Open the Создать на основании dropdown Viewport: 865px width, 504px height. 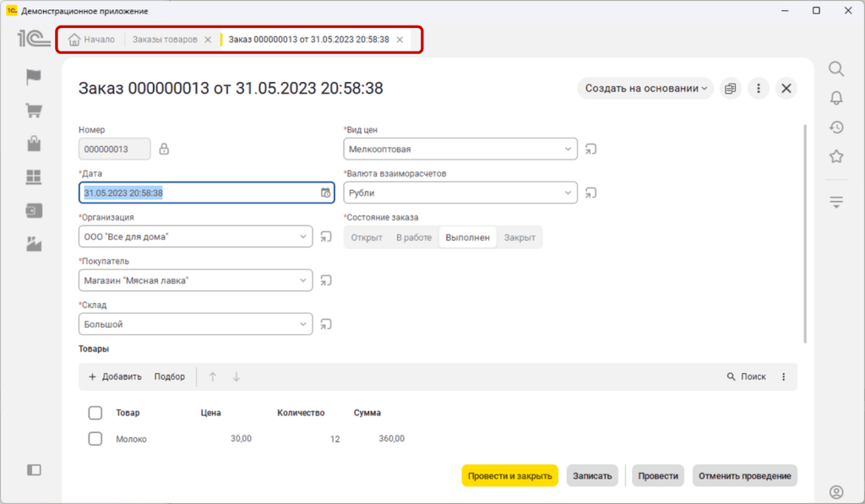pos(645,89)
